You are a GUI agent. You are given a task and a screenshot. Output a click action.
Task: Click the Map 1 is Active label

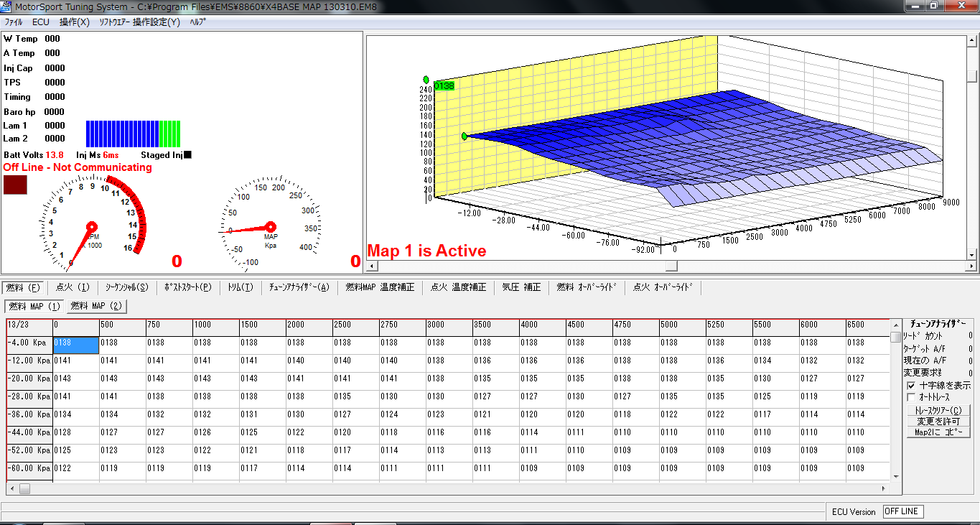(x=426, y=251)
